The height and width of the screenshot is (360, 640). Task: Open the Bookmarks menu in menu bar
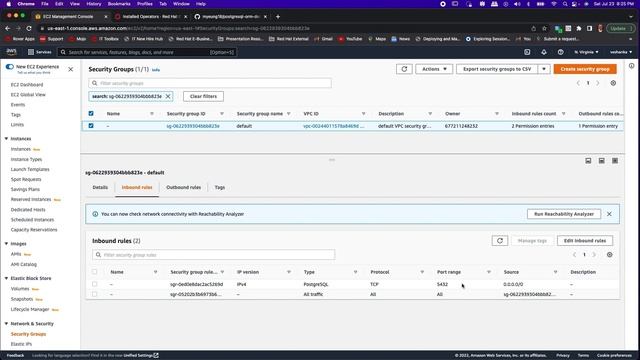tap(119, 4)
